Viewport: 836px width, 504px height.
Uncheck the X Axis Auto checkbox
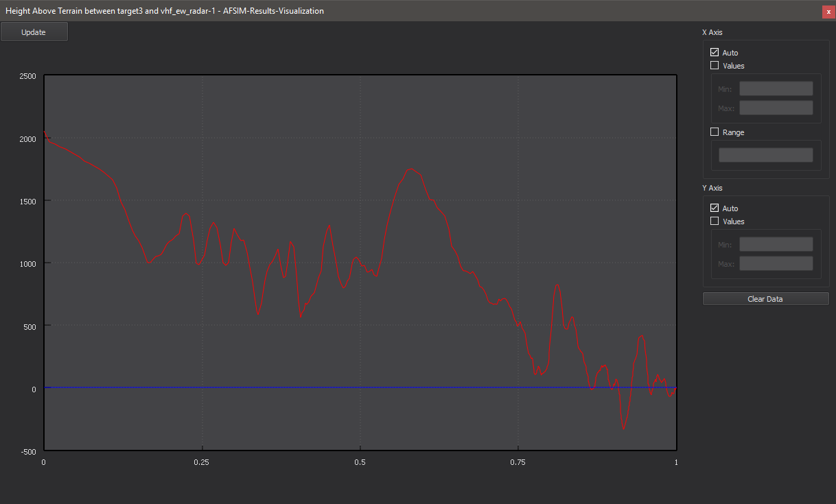click(x=715, y=53)
